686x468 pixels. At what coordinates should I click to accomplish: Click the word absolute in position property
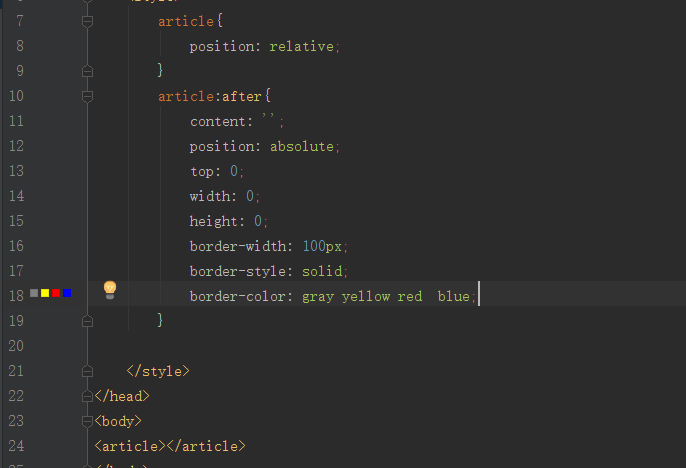pos(304,146)
